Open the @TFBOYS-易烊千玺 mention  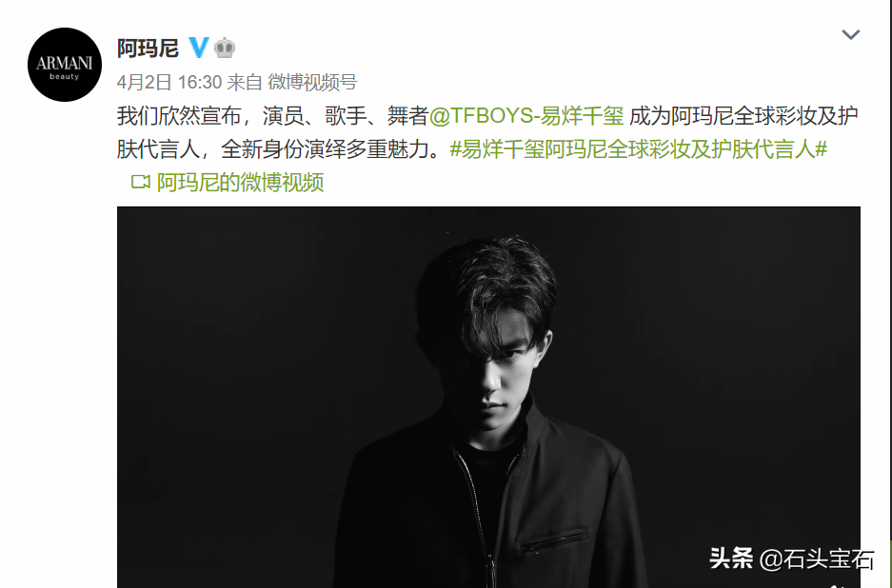pyautogui.click(x=526, y=116)
